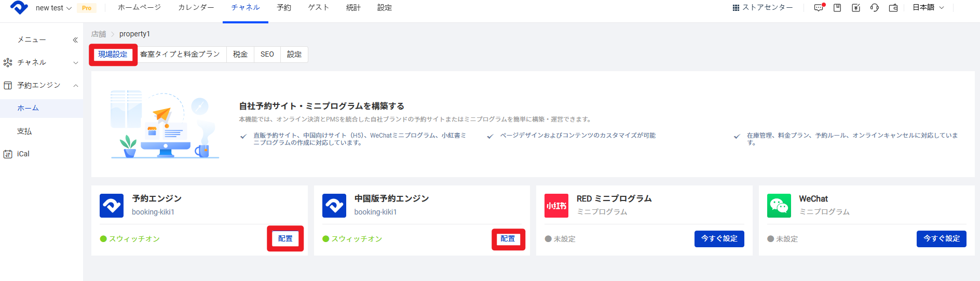Collapse the 予約エンジン sidebar chevron

(x=76, y=85)
